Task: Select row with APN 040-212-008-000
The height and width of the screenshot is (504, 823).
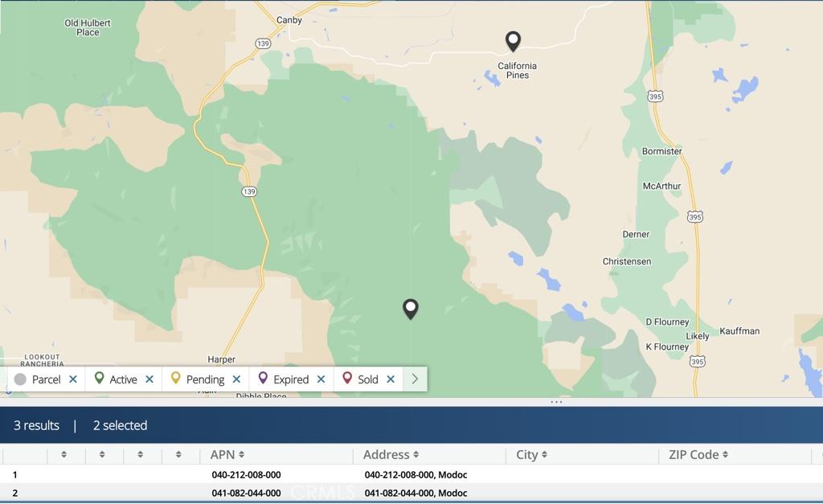Action: tap(246, 475)
